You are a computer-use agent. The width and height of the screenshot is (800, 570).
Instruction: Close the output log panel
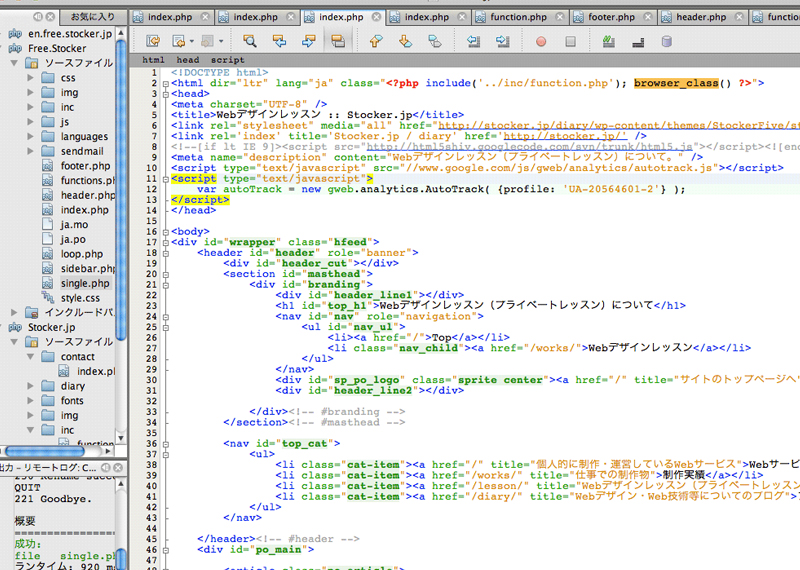[118, 467]
